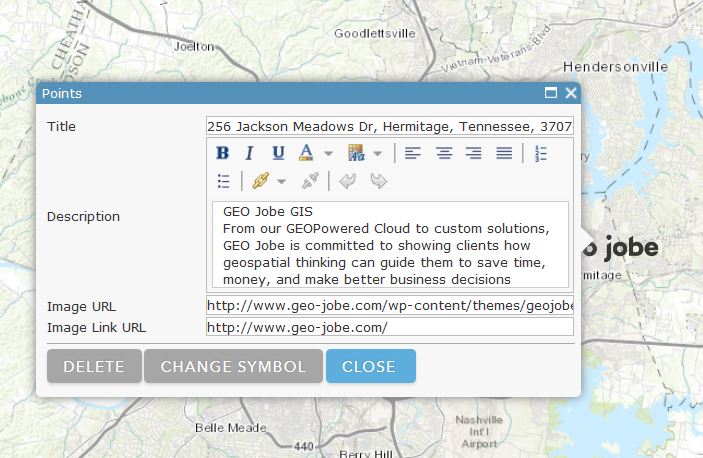Click the remove link icon
This screenshot has width=703, height=458.
click(x=310, y=181)
